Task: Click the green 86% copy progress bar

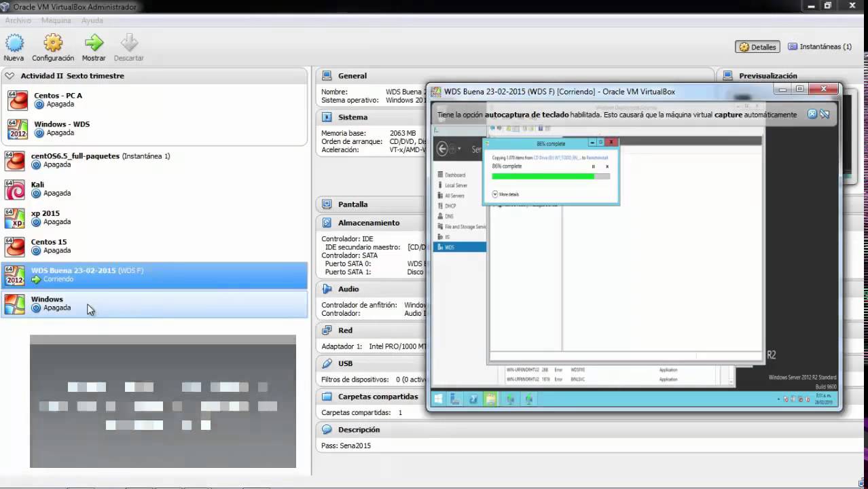Action: pos(551,176)
